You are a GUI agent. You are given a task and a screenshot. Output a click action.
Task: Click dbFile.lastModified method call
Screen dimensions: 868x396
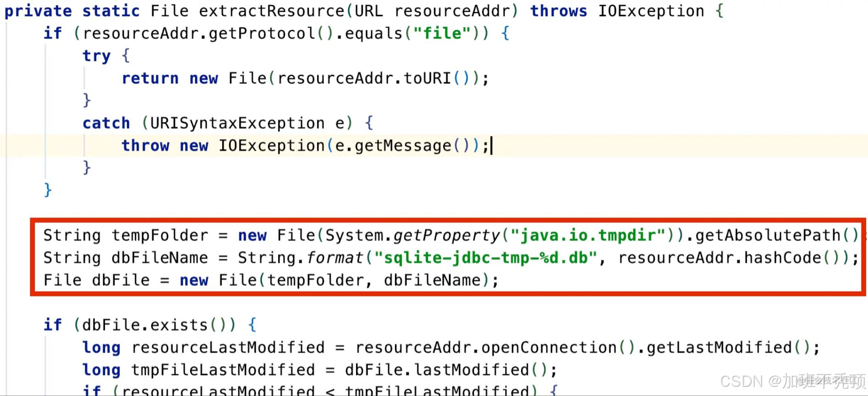pos(437,370)
